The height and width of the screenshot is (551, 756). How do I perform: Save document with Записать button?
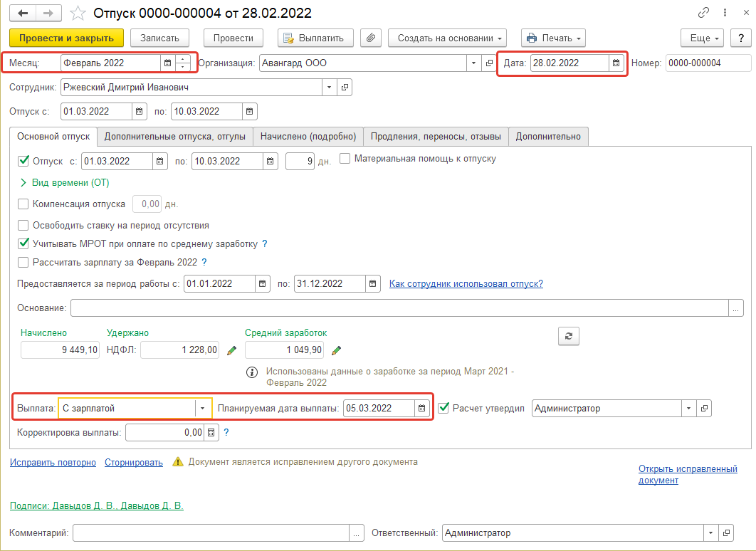point(159,38)
